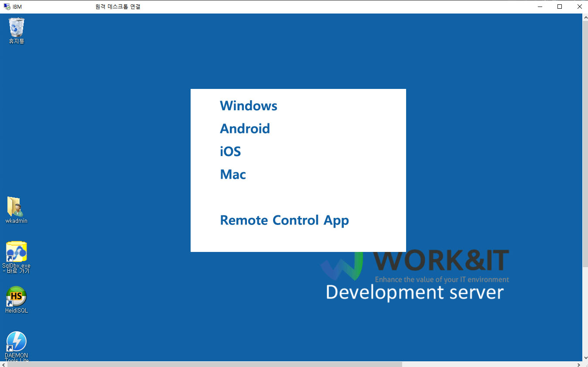The height and width of the screenshot is (367, 588).
Task: Choose the Windows option
Action: pyautogui.click(x=248, y=106)
